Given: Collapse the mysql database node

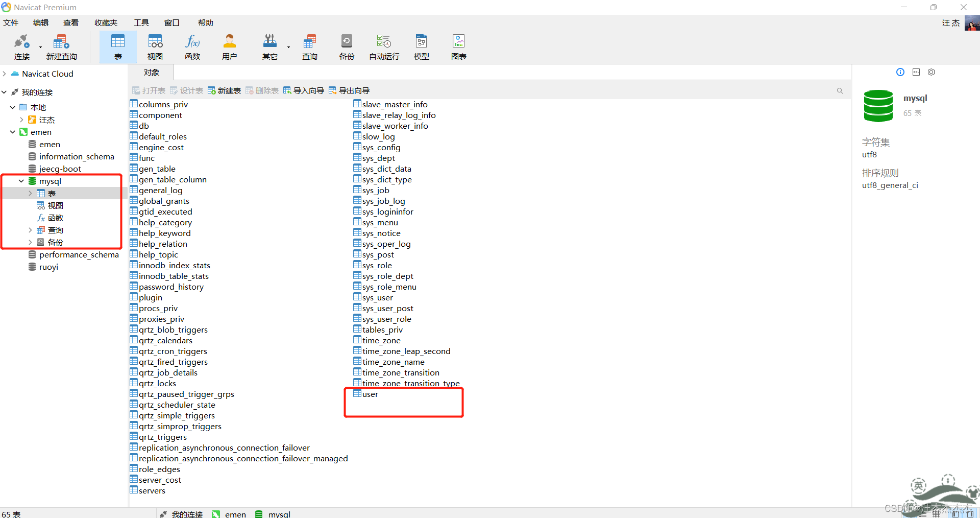Looking at the screenshot, I should [21, 181].
